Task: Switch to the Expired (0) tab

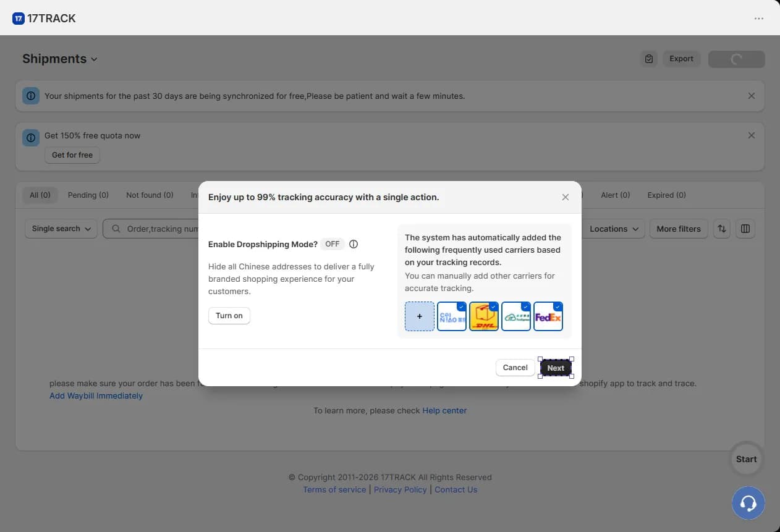Action: [667, 195]
